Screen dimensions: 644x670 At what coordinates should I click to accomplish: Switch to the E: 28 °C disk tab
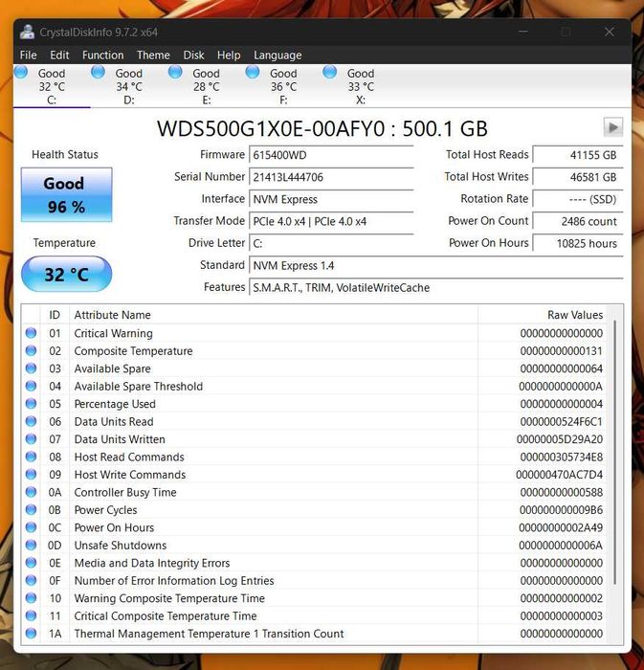point(207,86)
